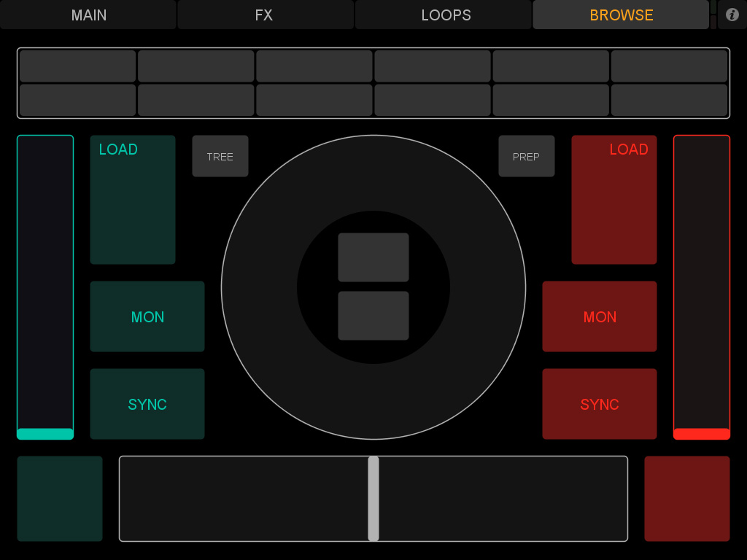Click the PREP button
747x560 pixels.
(527, 156)
